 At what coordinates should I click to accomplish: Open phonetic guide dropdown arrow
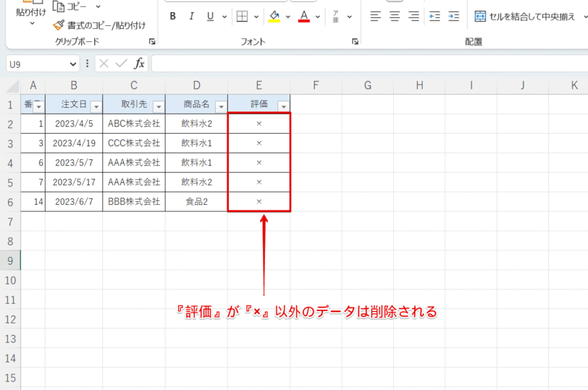[349, 17]
